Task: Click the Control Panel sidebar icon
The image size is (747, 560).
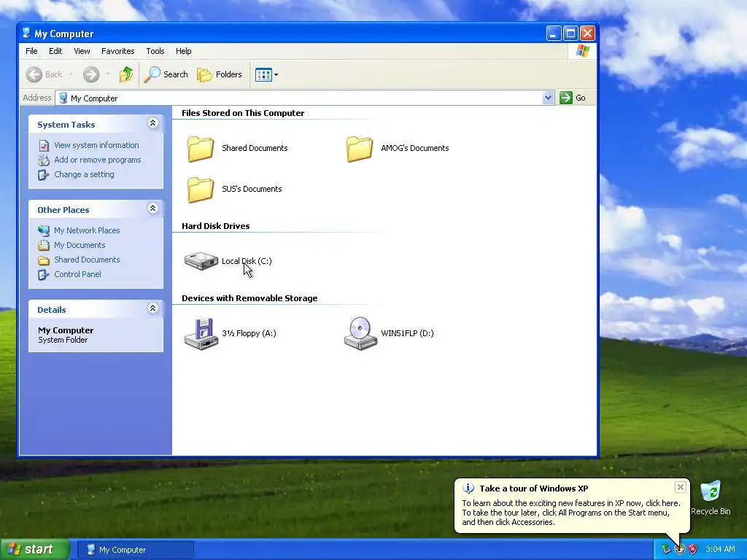Action: pos(43,274)
